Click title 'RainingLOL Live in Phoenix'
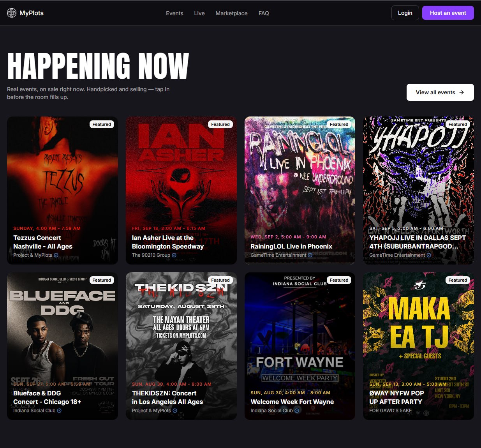Screen dimensions: 481x448 [291, 246]
